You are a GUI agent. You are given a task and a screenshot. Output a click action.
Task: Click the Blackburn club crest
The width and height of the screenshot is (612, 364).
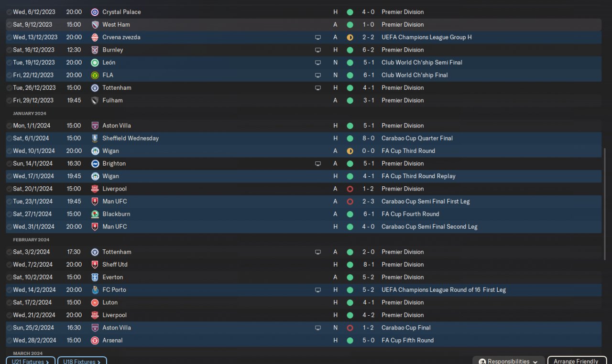click(95, 214)
